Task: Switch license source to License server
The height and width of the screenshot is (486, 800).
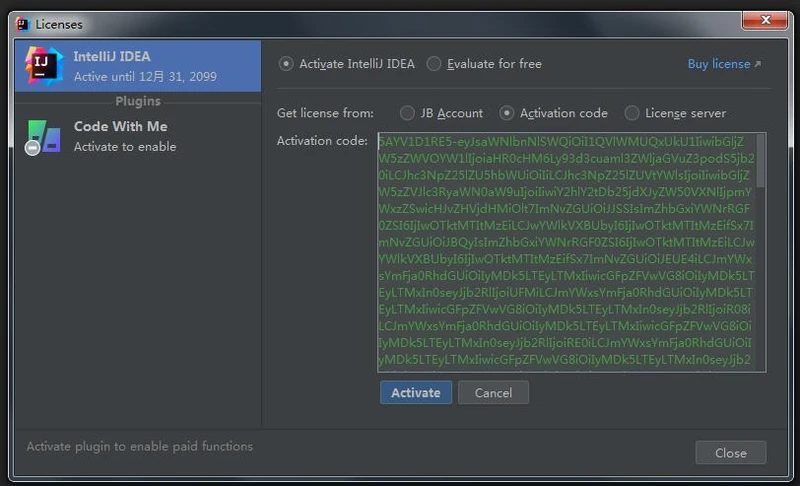Action: (x=631, y=113)
